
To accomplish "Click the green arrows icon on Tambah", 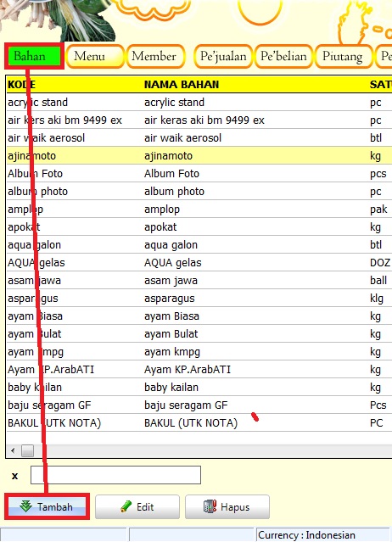I will [x=26, y=506].
